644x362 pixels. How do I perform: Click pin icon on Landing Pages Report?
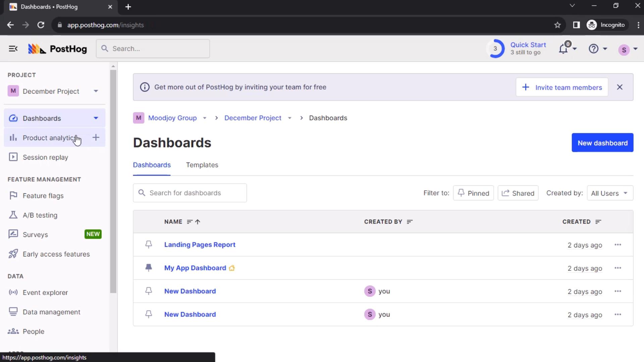point(148,244)
